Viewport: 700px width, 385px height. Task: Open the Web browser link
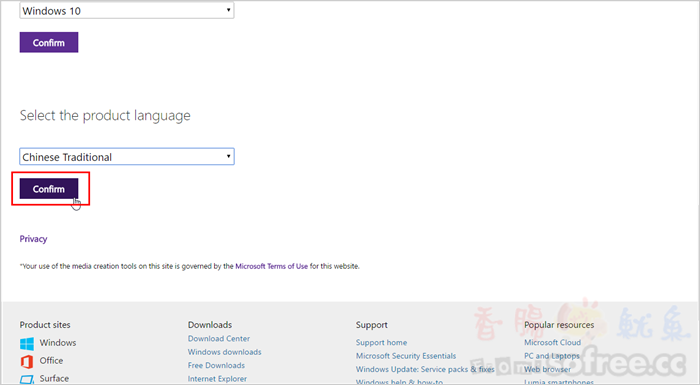tap(547, 369)
